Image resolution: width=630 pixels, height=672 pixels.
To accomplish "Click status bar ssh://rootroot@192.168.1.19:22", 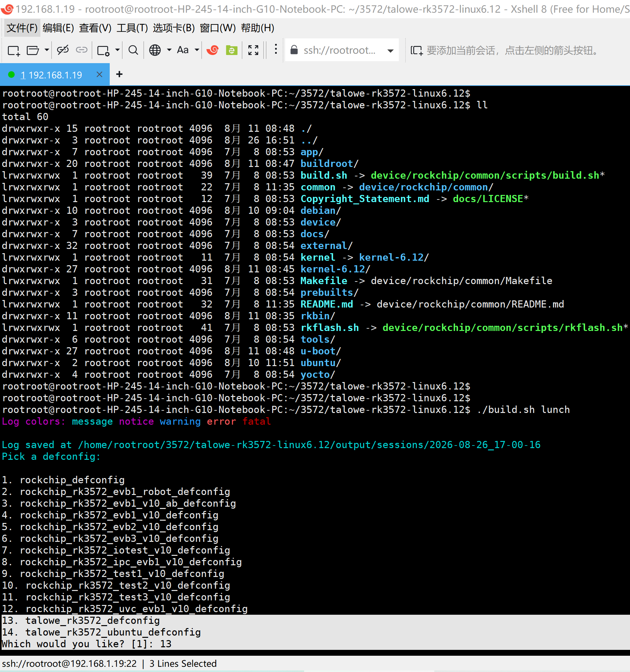I will (x=69, y=664).
